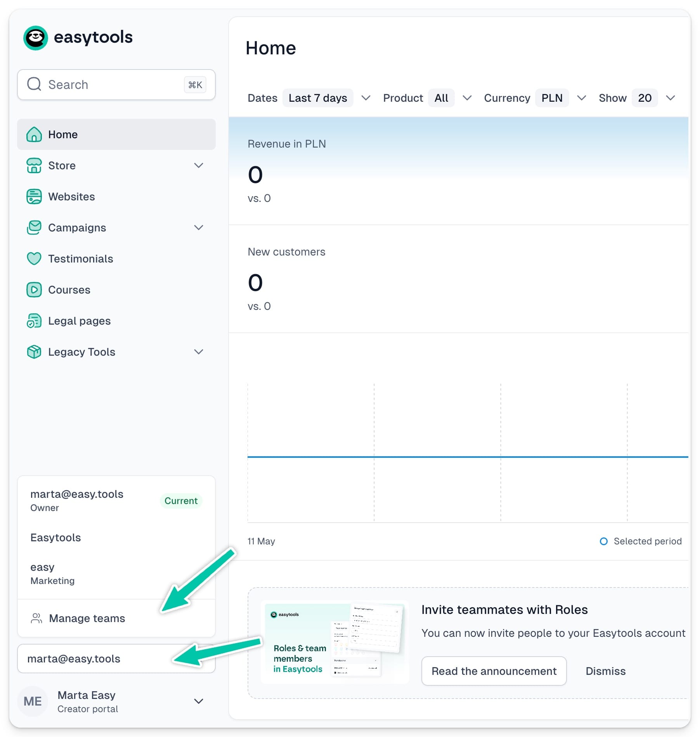Click the Campaigns envelope icon
700x737 pixels.
(34, 228)
